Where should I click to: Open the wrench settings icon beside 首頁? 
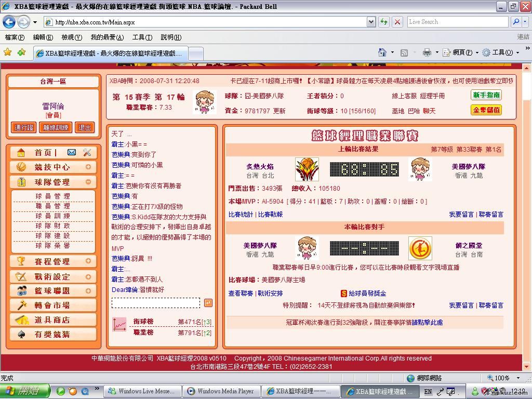coord(87,152)
